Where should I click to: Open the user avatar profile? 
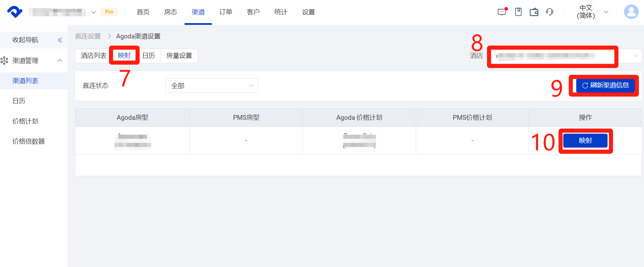click(x=631, y=12)
